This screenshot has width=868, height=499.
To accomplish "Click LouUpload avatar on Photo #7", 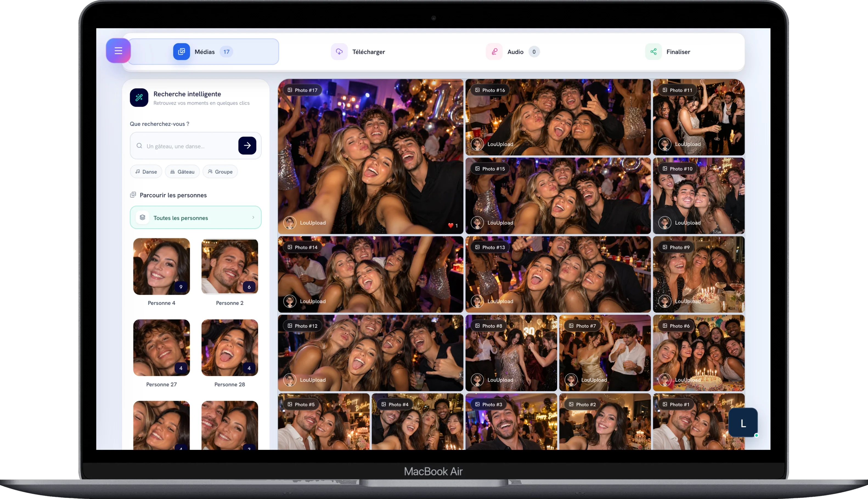I will pos(571,380).
